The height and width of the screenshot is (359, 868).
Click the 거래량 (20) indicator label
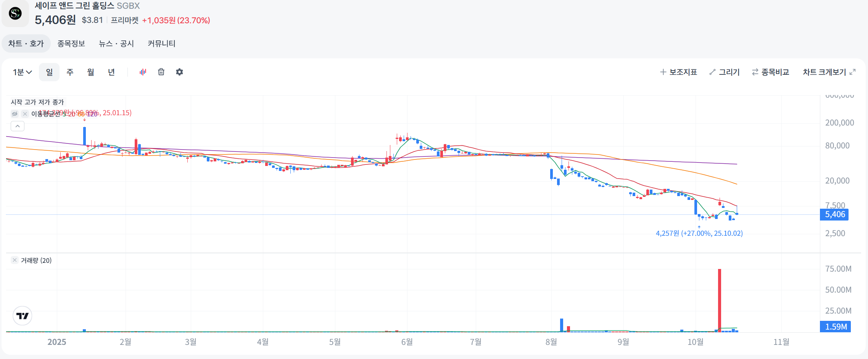click(x=36, y=260)
